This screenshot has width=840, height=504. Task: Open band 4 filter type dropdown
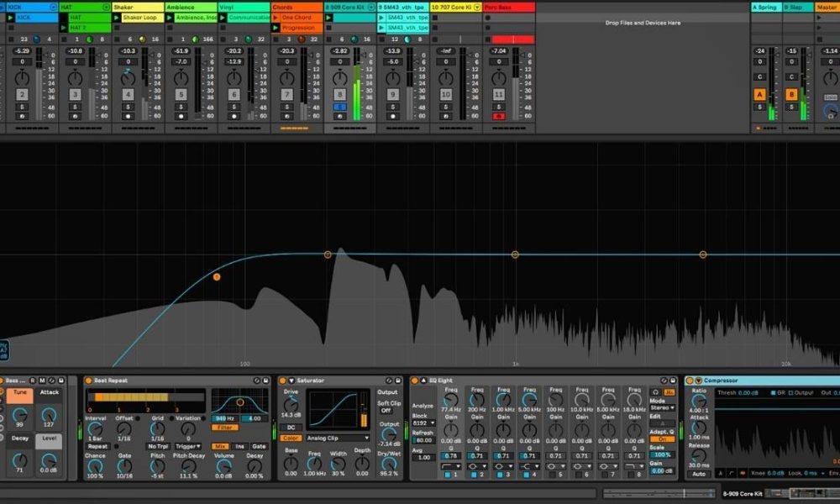pyautogui.click(x=529, y=466)
